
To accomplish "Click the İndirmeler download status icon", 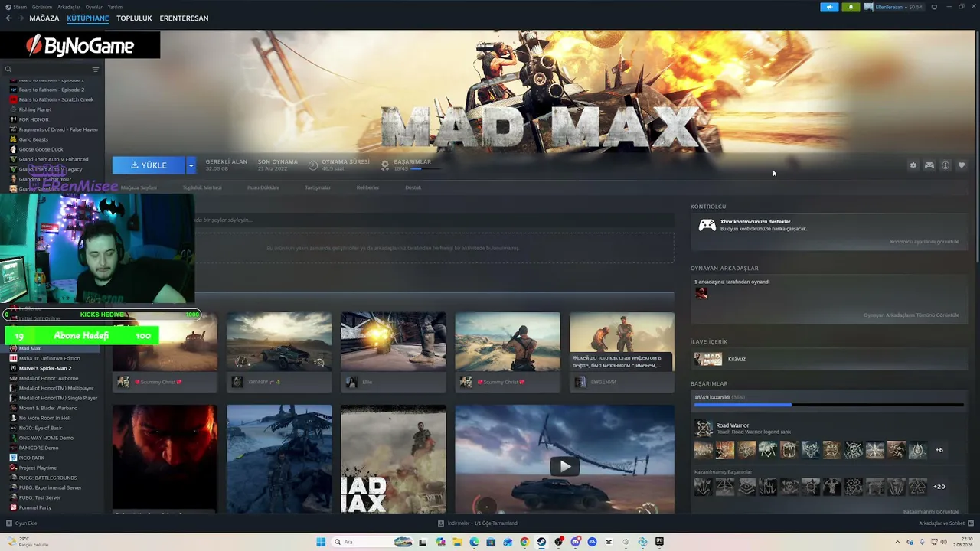I will point(441,523).
